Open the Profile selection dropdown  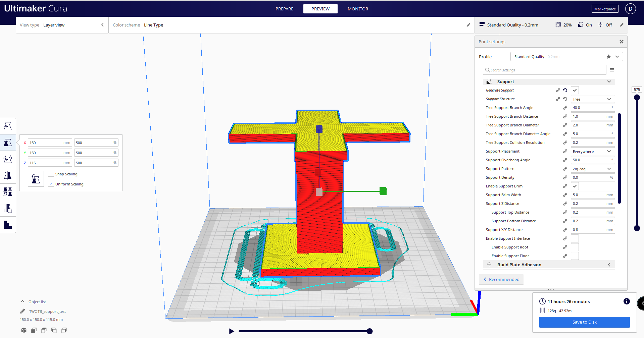pyautogui.click(x=566, y=57)
